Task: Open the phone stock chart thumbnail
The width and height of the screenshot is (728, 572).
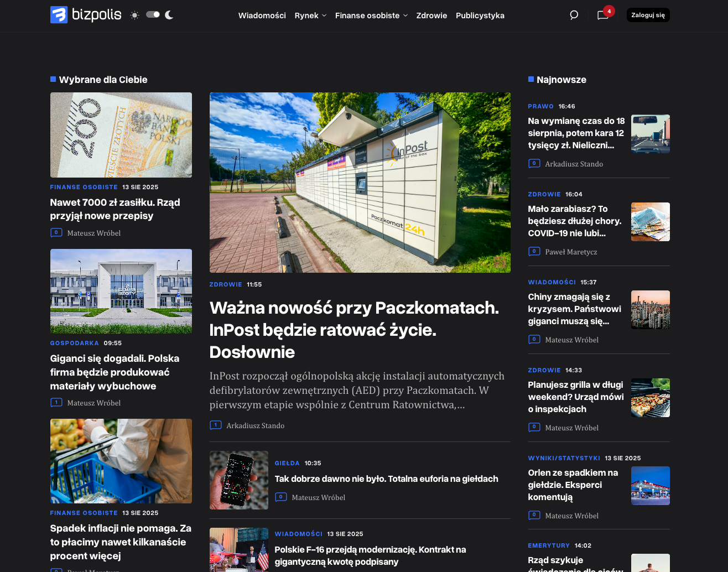Action: click(x=239, y=480)
